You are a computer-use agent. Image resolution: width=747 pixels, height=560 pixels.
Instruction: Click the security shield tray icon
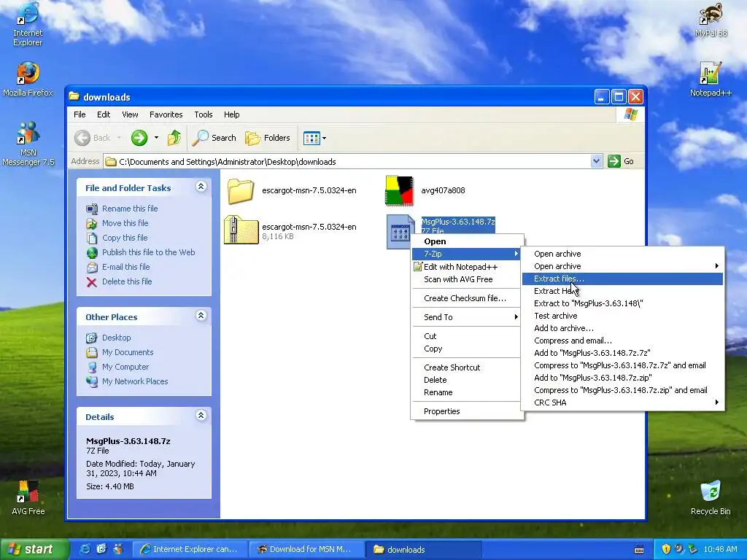pyautogui.click(x=666, y=549)
